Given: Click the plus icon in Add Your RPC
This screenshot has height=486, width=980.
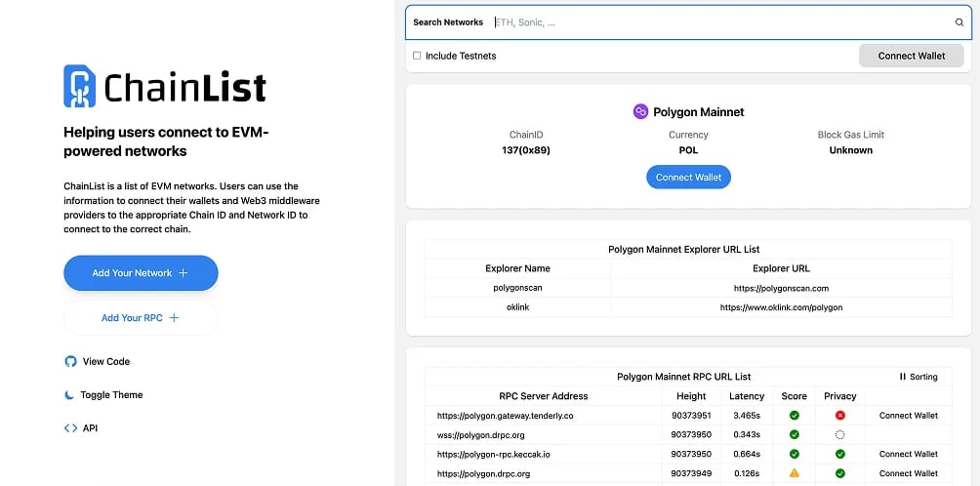Looking at the screenshot, I should tap(174, 318).
